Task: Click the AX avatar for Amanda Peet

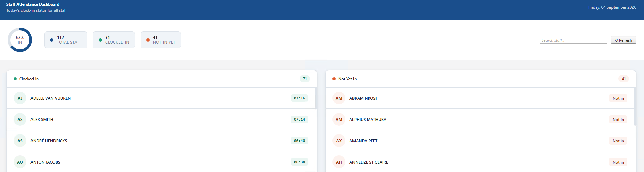Action: coord(339,141)
